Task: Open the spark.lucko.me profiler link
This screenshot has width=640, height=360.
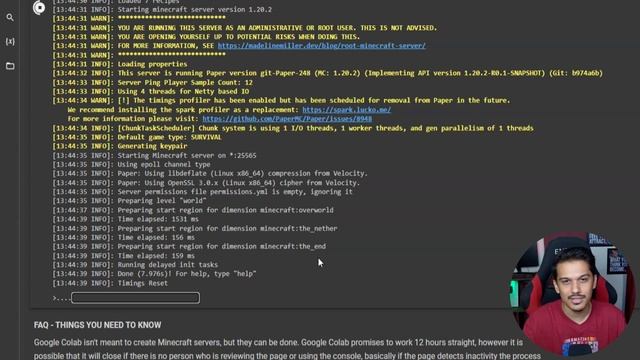Action: (x=347, y=110)
